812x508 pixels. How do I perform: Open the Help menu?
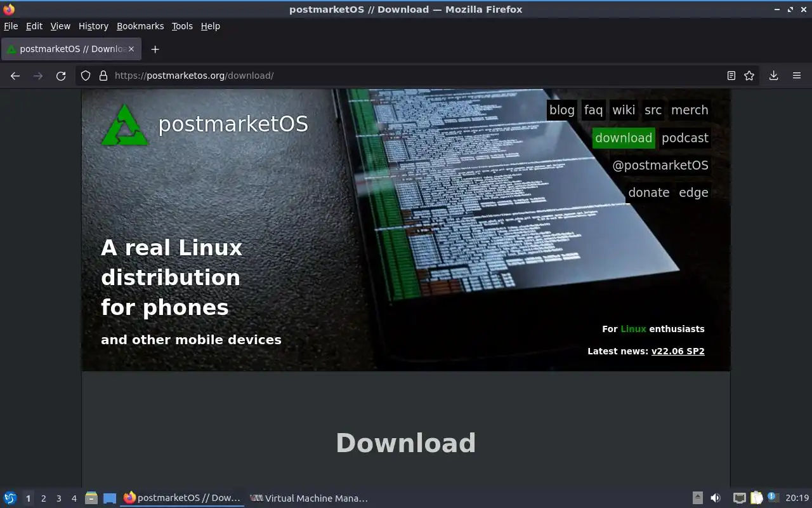pyautogui.click(x=210, y=26)
